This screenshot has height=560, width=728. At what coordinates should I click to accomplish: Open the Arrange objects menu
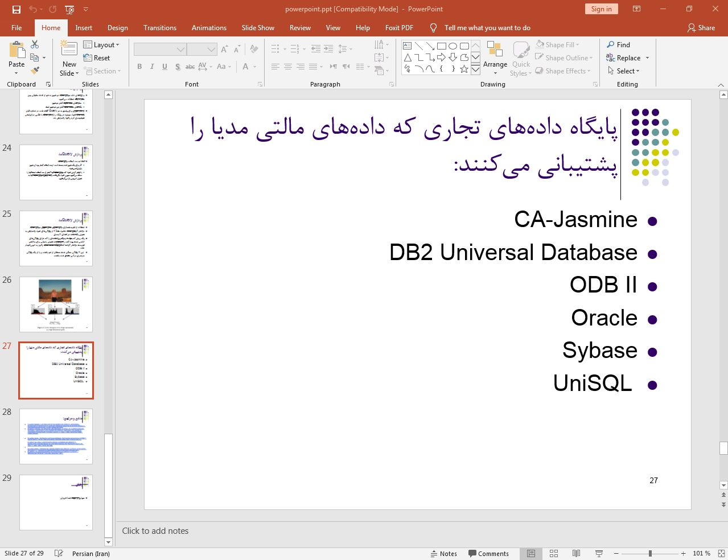pyautogui.click(x=495, y=58)
